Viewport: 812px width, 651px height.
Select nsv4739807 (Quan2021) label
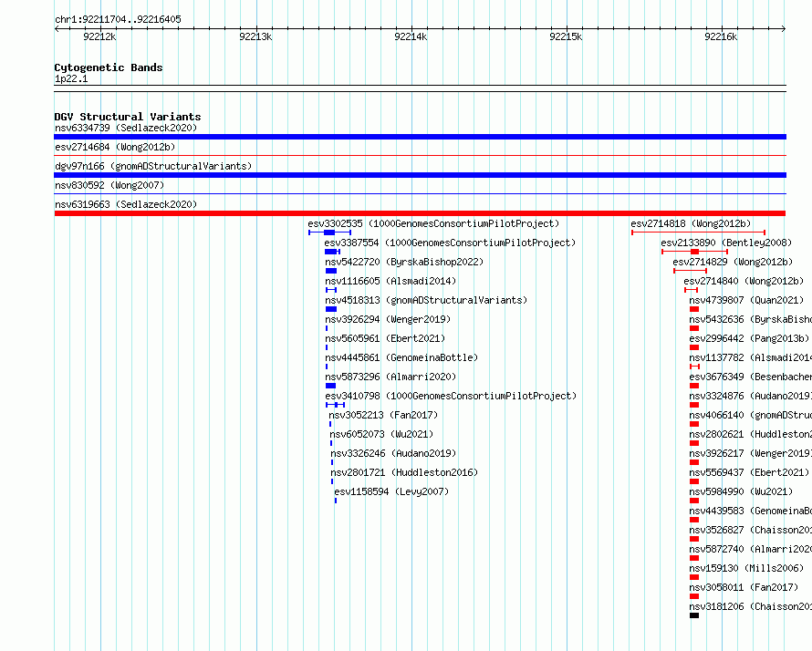pyautogui.click(x=746, y=300)
